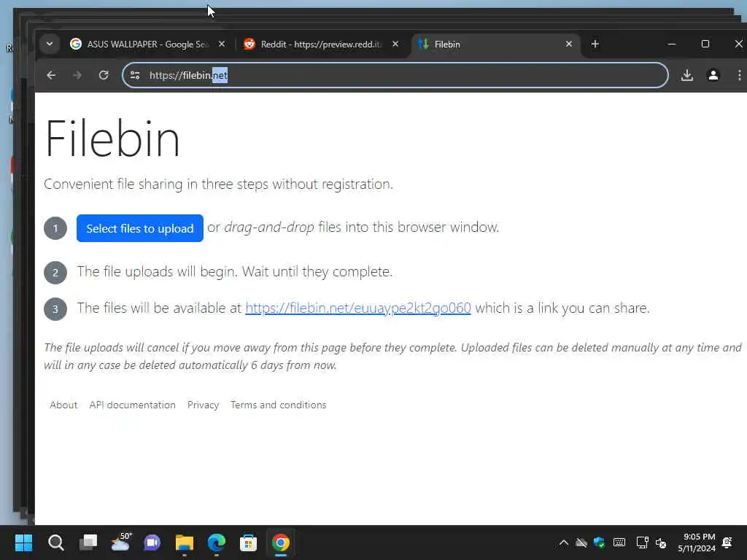Reload the Filebin page
The width and height of the screenshot is (747, 560).
(104, 75)
